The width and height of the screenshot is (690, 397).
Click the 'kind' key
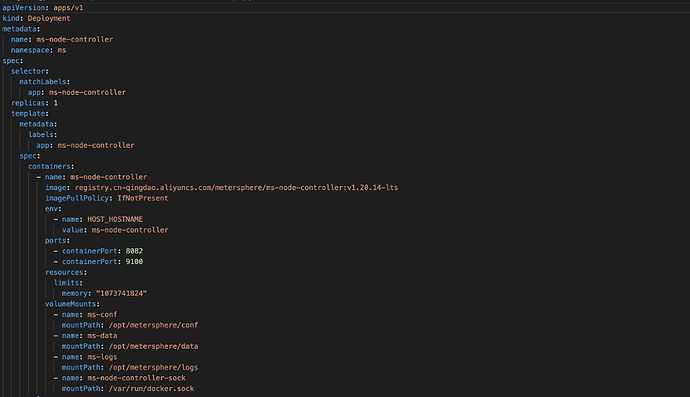coord(11,18)
